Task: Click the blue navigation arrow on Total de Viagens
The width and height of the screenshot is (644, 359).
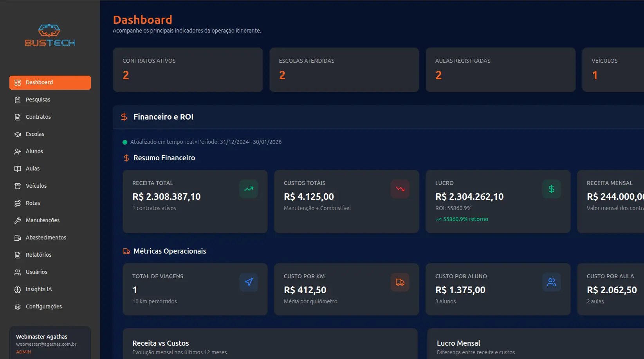Action: pos(249,282)
